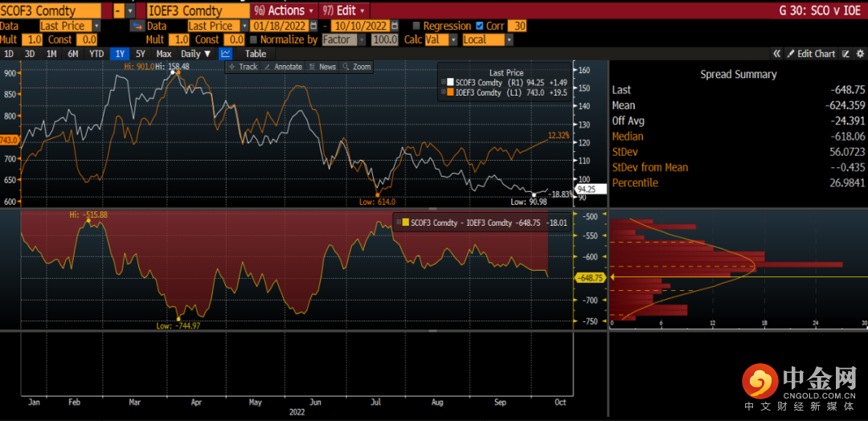868x421 pixels.
Task: Click the StDev value 56.0723
Action: (x=847, y=152)
